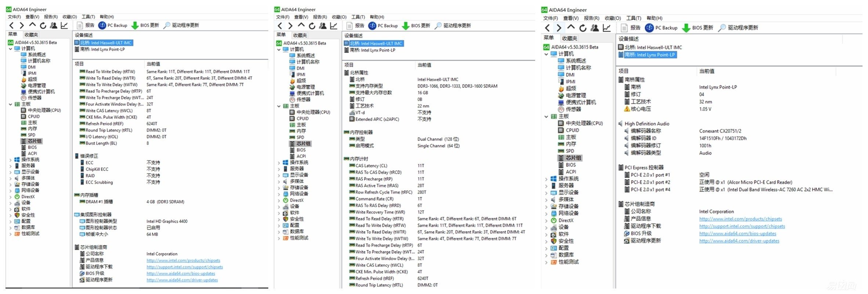
Task: Open intel.com/products/chipsets link in the right window
Action: click(740, 219)
